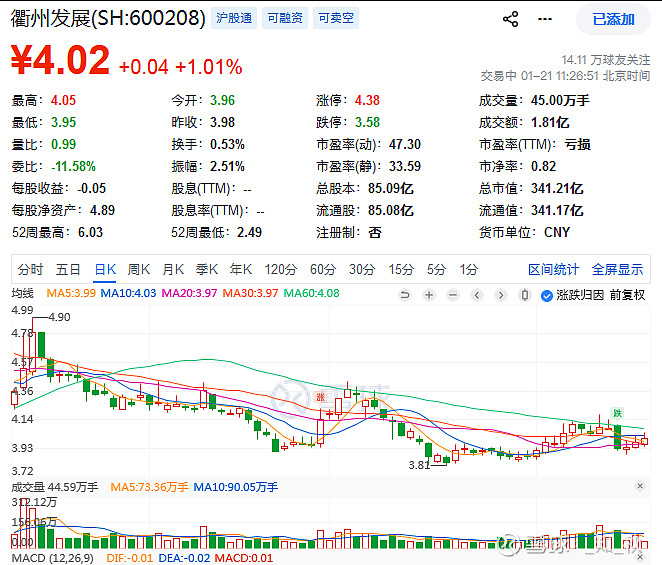
Task: Switch to the 五日 tab
Action: 68,269
